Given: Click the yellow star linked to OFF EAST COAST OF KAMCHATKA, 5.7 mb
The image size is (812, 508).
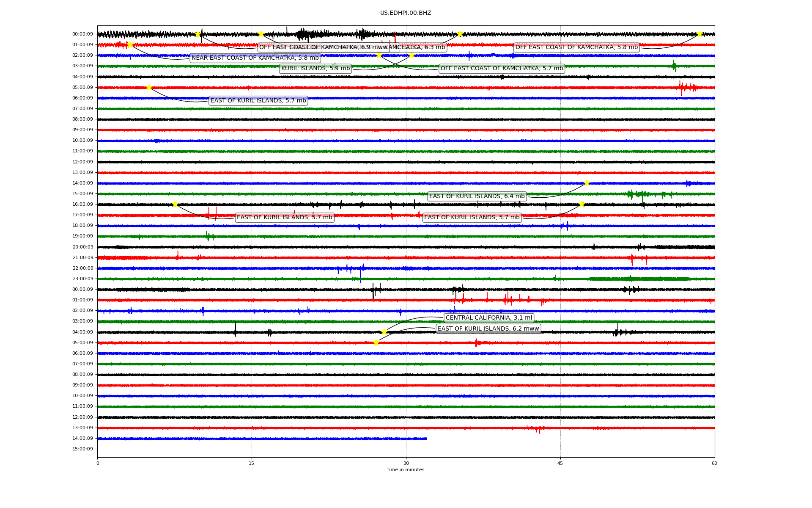Looking at the screenshot, I should pyautogui.click(x=379, y=55).
